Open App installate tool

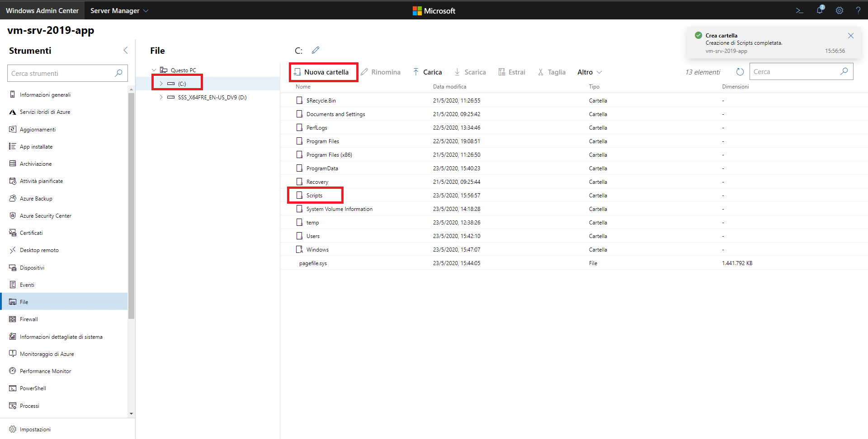64,147
